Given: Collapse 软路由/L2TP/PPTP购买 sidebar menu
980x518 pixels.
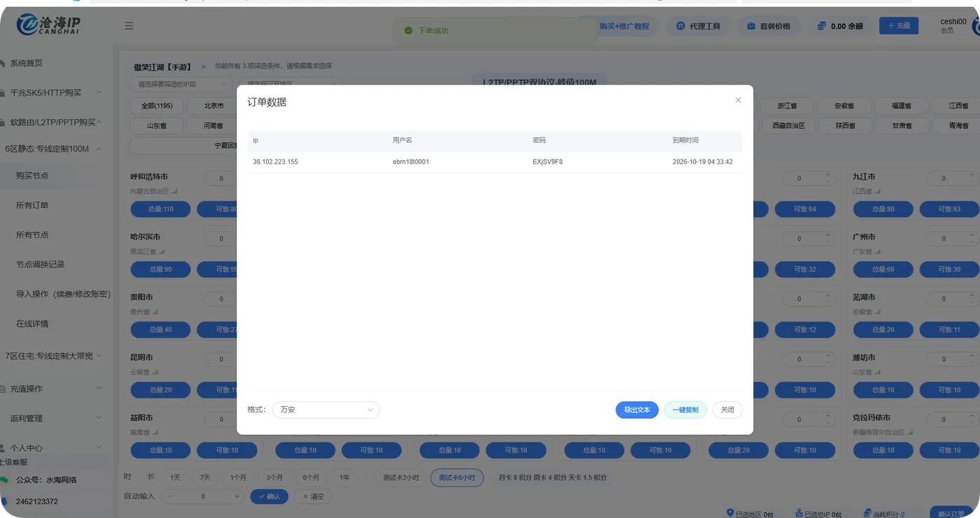Looking at the screenshot, I should [52, 122].
